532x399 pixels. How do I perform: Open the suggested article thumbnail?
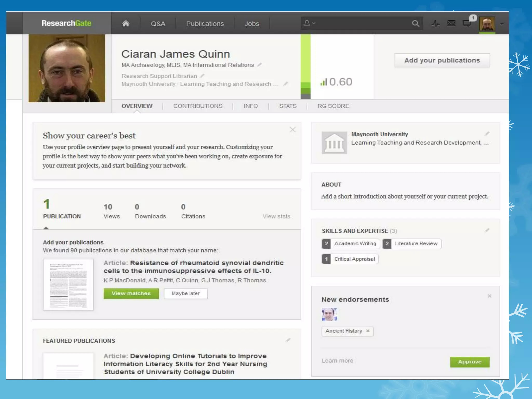click(68, 284)
